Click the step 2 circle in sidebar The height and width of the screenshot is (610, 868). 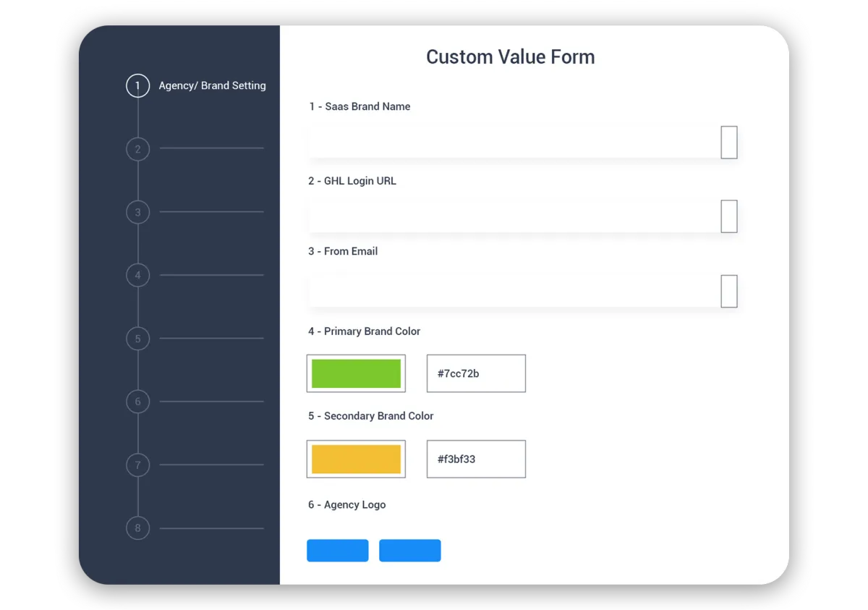[x=137, y=149]
